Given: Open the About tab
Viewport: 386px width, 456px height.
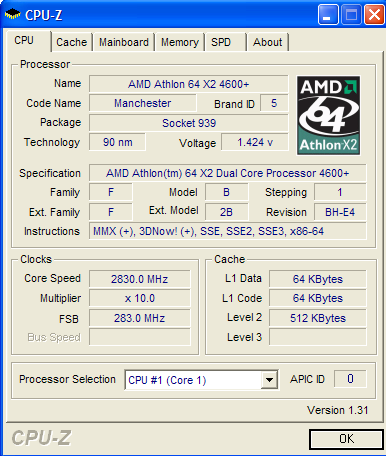Looking at the screenshot, I should coord(268,42).
